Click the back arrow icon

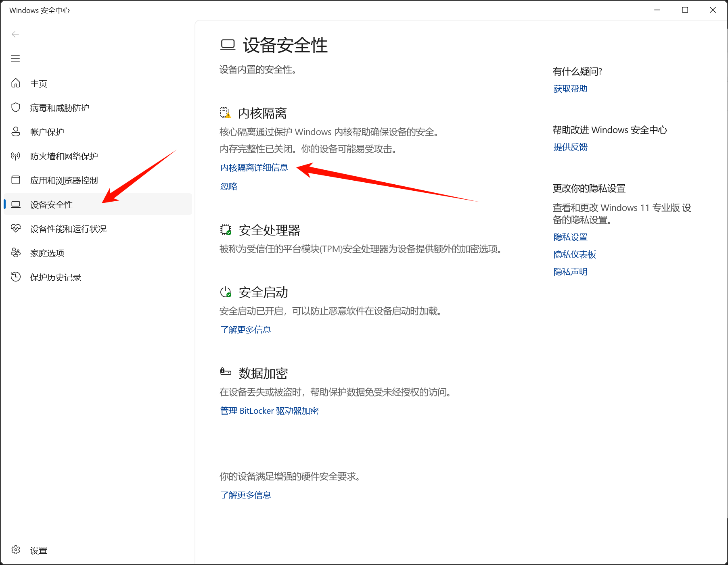click(x=15, y=34)
